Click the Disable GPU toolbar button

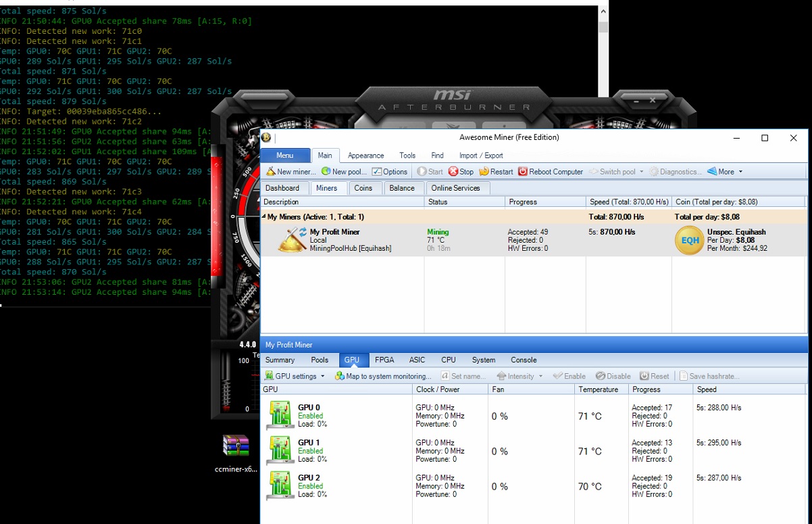(613, 376)
